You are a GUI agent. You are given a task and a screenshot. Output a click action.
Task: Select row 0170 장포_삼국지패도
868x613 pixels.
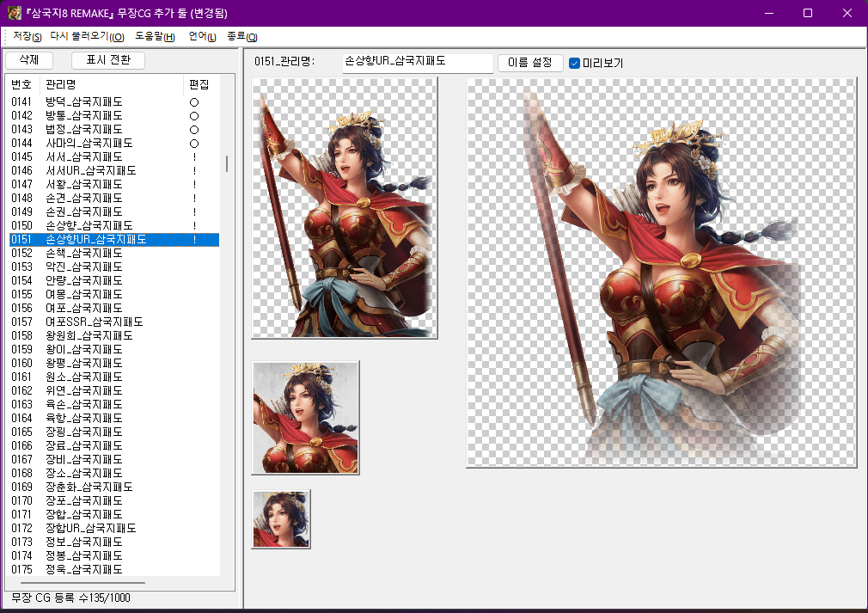pos(114,500)
